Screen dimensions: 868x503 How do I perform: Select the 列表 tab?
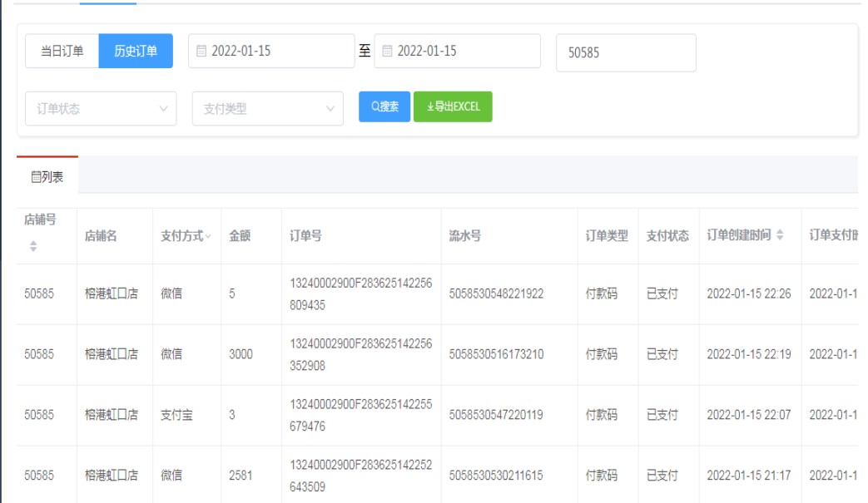(x=47, y=176)
